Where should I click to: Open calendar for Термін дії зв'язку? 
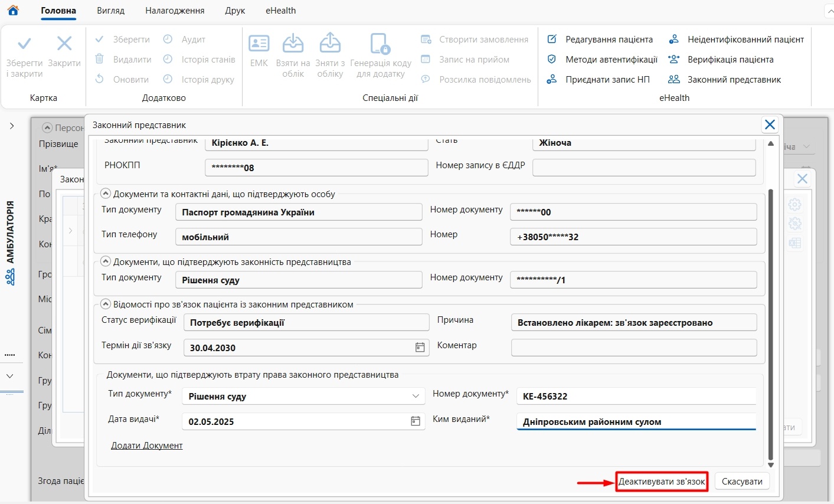[420, 348]
